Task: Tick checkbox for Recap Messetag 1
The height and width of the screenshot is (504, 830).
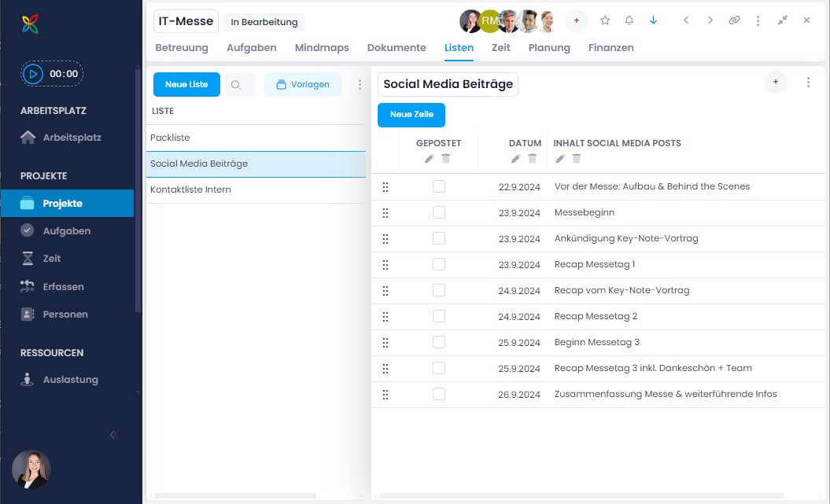Action: point(439,264)
